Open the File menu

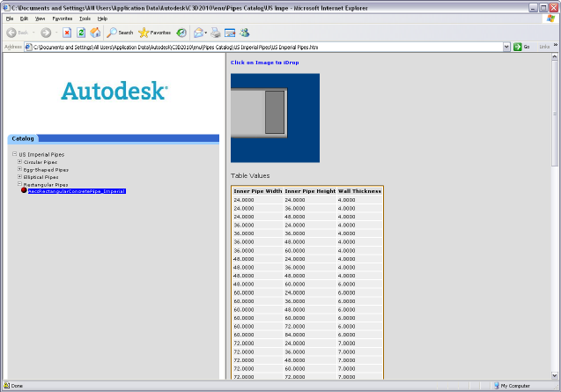point(10,18)
